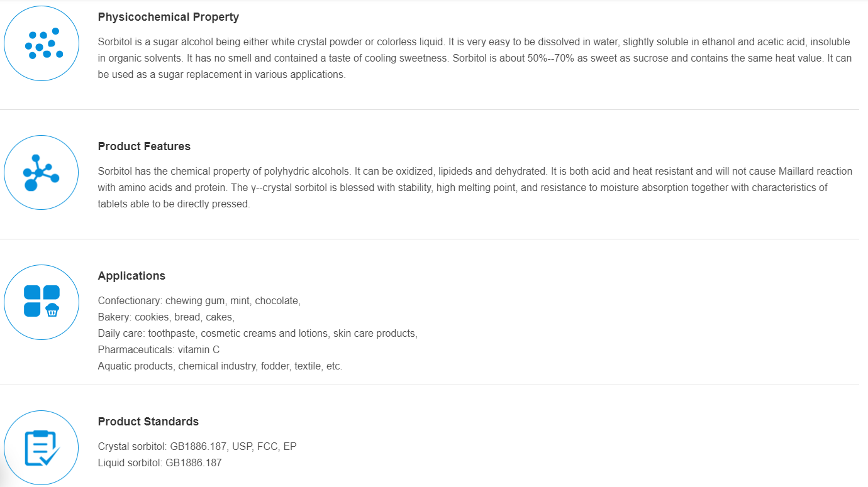Click the blue dots Physicochemical Property icon
Viewport: 868px width, 487px height.
pos(42,43)
